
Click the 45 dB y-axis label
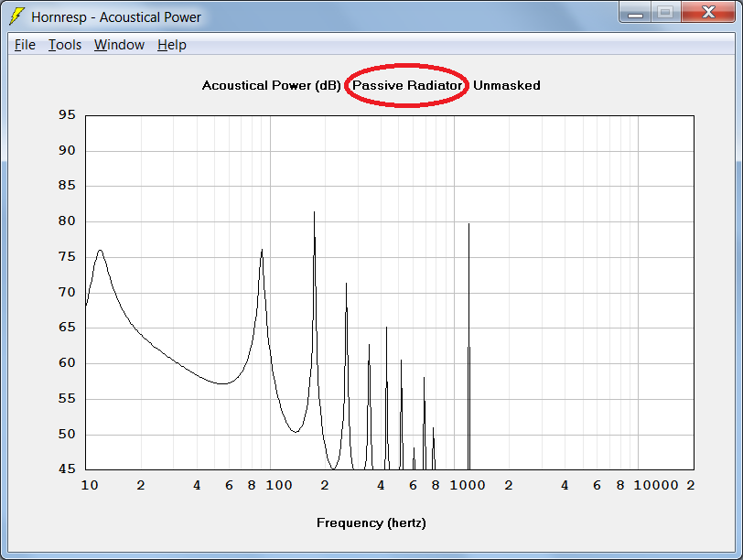pyautogui.click(x=67, y=468)
